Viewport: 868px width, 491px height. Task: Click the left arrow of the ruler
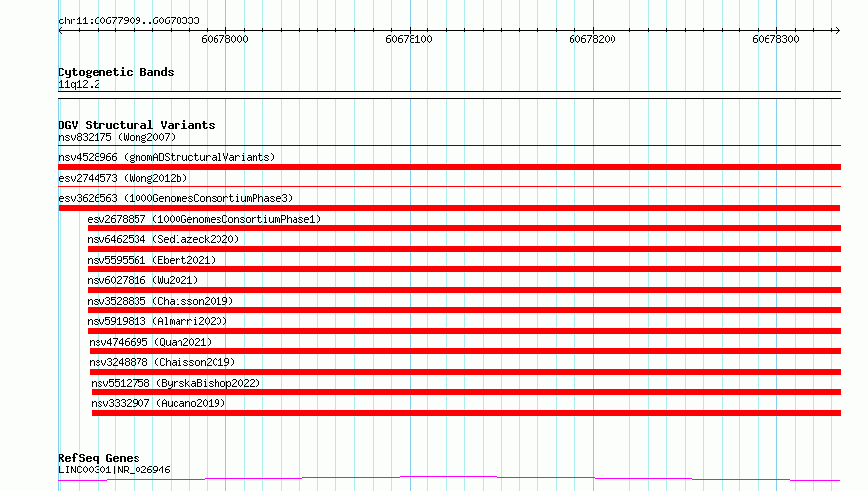(60, 30)
